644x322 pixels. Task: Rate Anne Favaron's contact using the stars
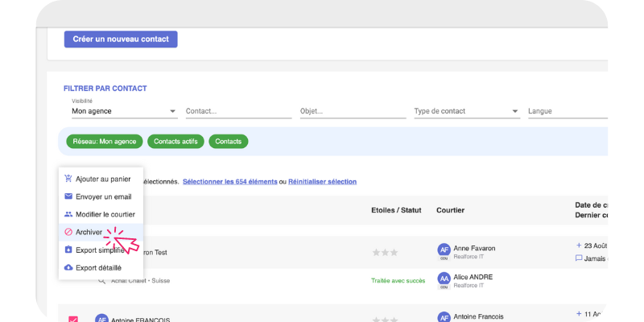click(385, 252)
